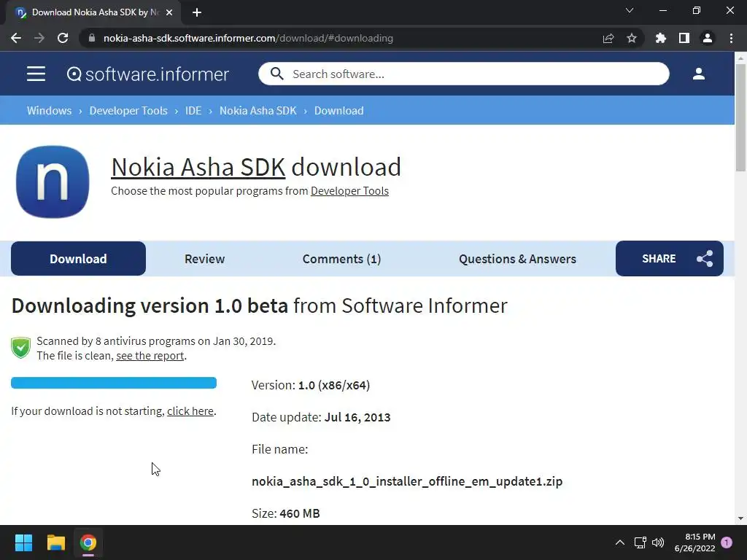View site info lock icon

[92, 38]
